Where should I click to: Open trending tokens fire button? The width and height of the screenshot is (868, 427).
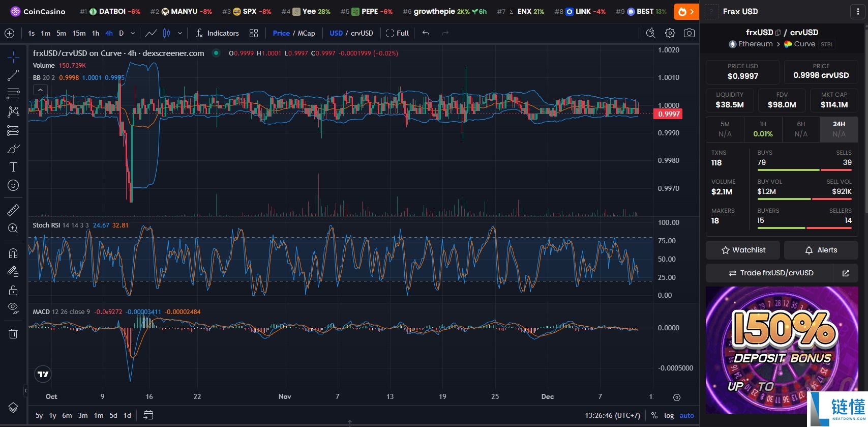click(686, 11)
